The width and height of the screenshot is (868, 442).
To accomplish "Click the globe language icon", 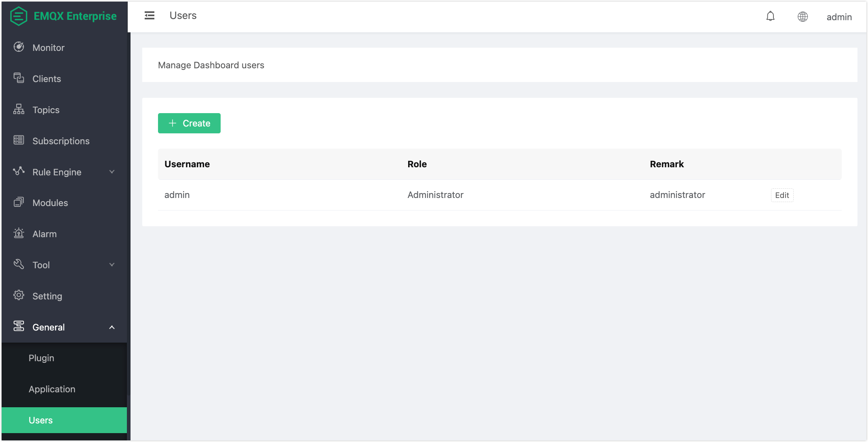I will pos(803,17).
